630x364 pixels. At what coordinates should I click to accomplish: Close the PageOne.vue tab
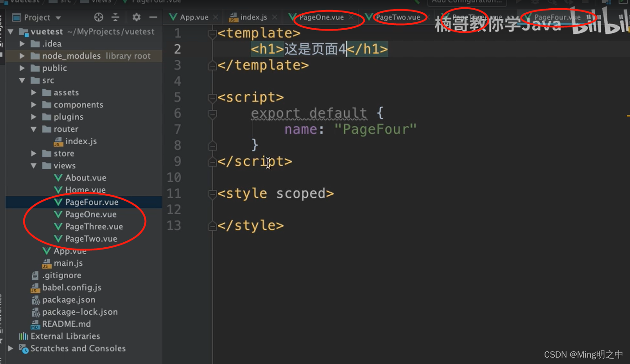point(351,17)
